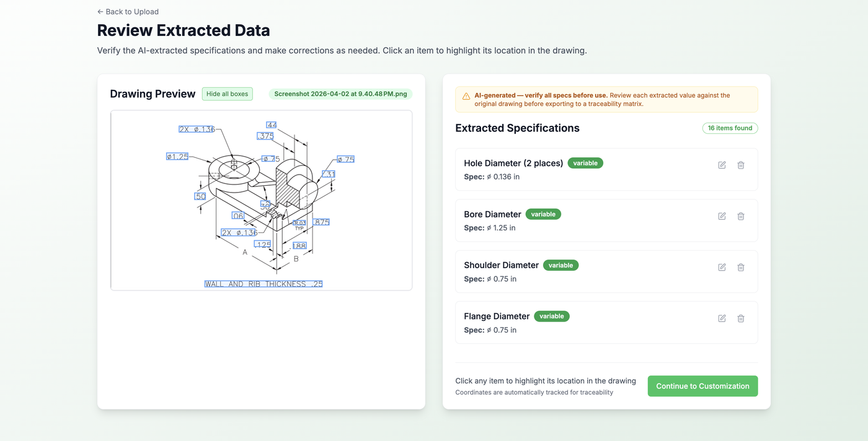Image resolution: width=868 pixels, height=441 pixels.
Task: Click Hole Diameter card to highlight its location
Action: click(558, 169)
